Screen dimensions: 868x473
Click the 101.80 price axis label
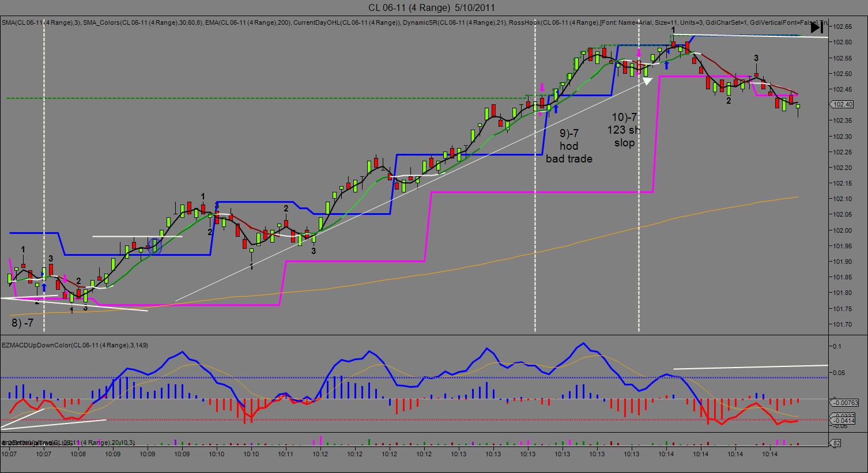pyautogui.click(x=843, y=293)
